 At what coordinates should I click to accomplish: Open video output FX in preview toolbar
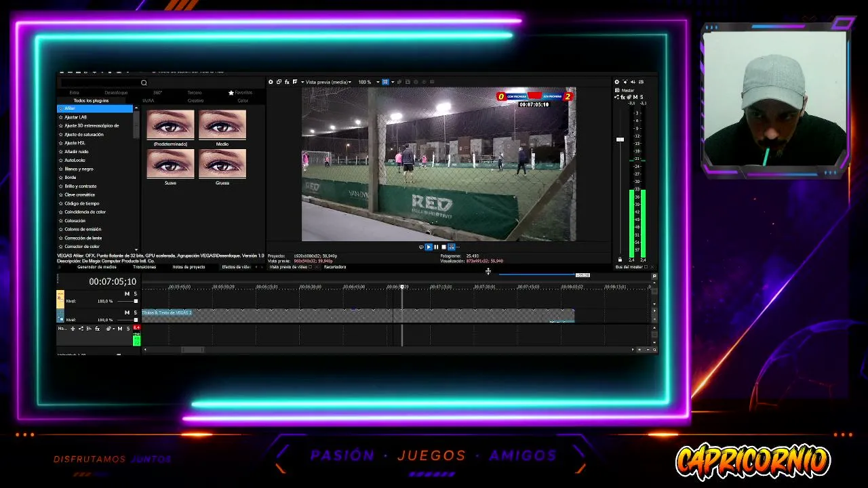pos(287,82)
